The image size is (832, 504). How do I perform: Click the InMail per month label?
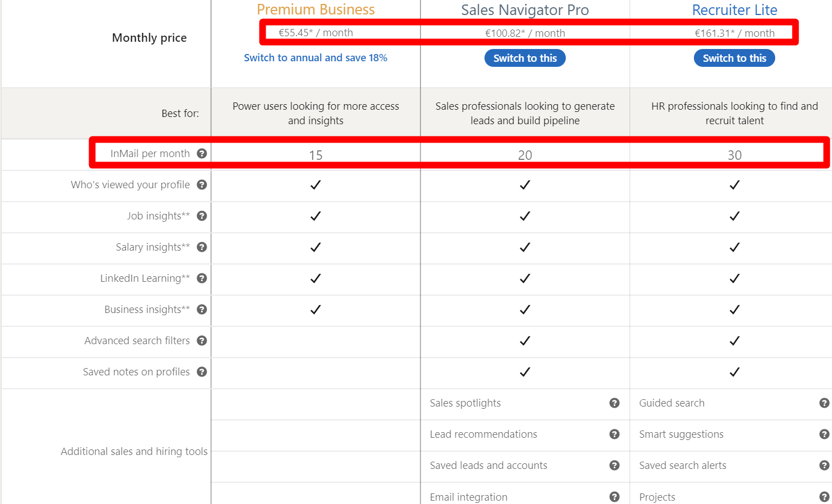point(150,153)
